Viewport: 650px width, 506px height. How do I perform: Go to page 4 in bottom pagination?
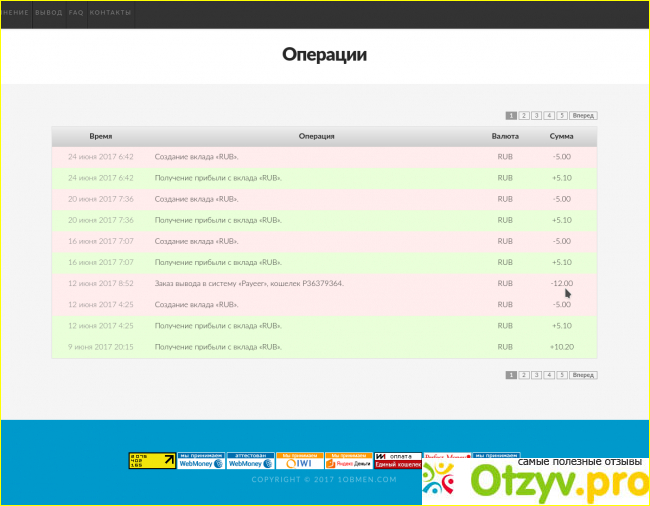click(x=549, y=375)
